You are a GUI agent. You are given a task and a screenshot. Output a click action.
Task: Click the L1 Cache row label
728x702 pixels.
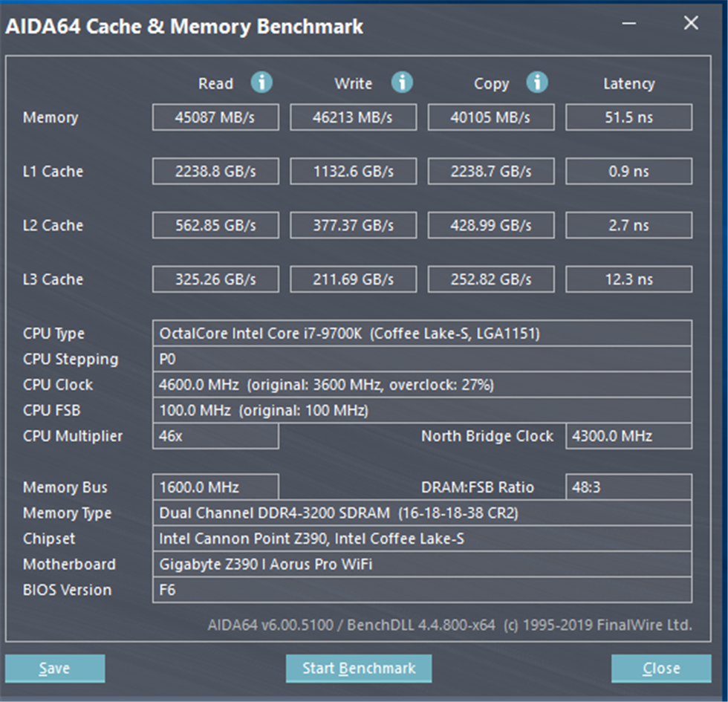(53, 172)
